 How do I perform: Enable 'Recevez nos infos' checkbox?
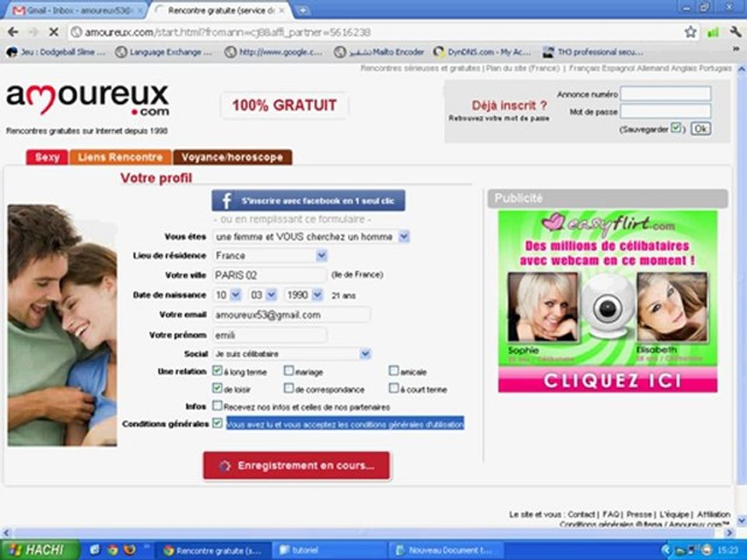pos(217,406)
